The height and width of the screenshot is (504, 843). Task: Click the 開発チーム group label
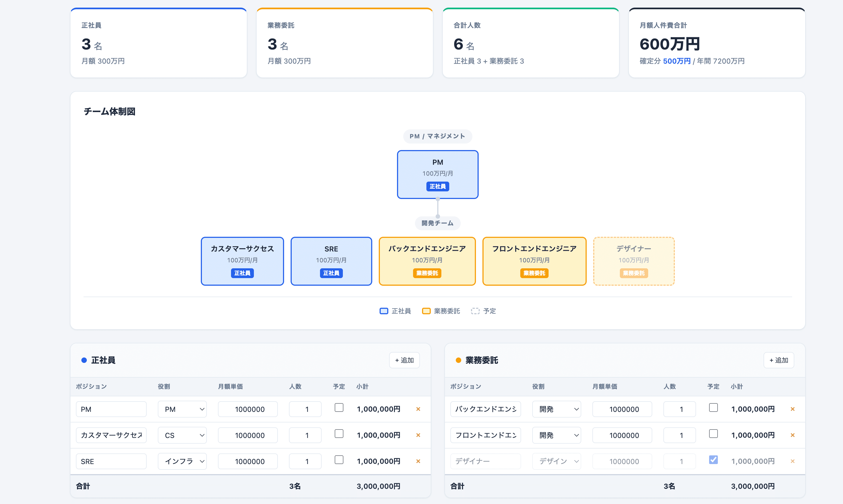(438, 223)
